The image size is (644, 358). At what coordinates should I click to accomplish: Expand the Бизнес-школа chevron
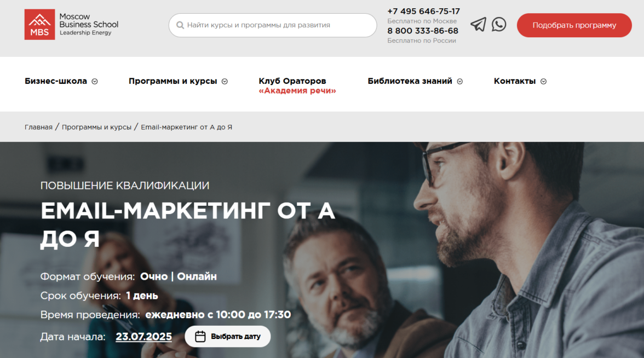coord(95,81)
